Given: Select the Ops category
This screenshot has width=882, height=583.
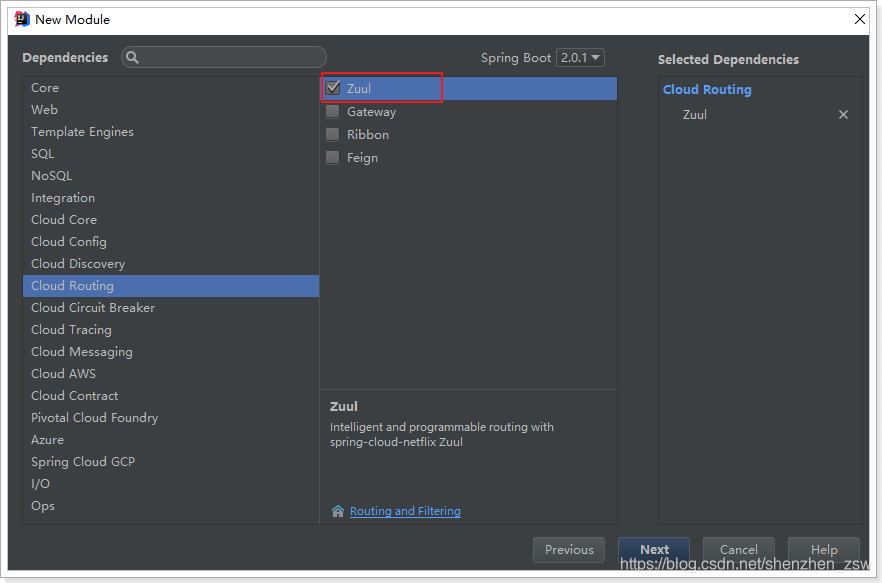Looking at the screenshot, I should click(171, 505).
